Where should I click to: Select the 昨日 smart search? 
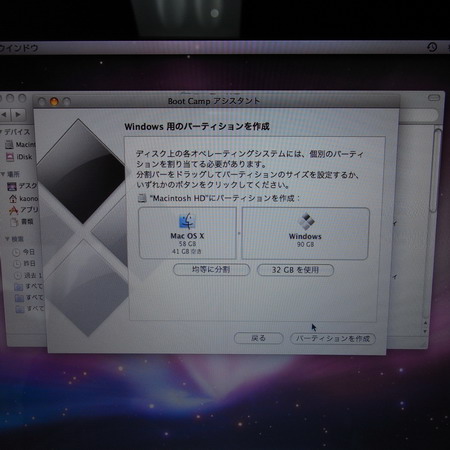(24, 264)
